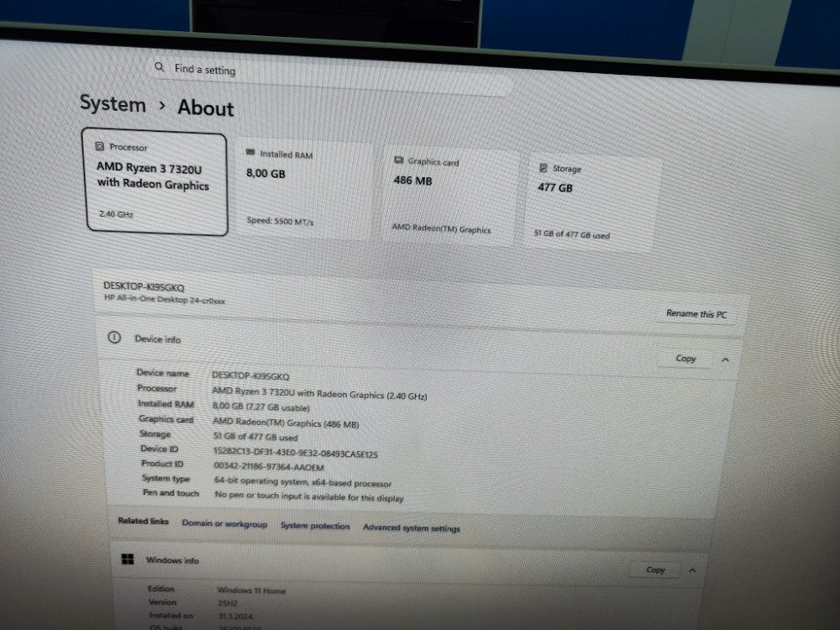Go back to System in breadcrumb
The height and width of the screenshot is (630, 840).
[x=113, y=103]
